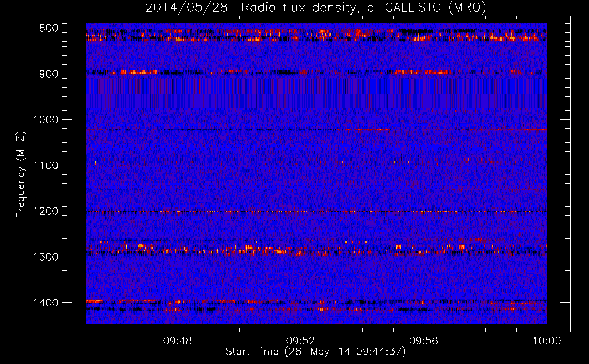589x364 pixels.
Task: Click the "Frequency (MHZ)" axis label
Action: click(x=21, y=175)
